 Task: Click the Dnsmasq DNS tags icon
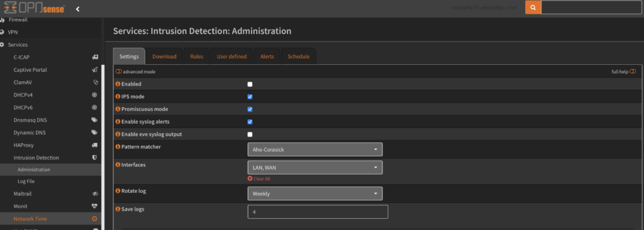click(94, 120)
